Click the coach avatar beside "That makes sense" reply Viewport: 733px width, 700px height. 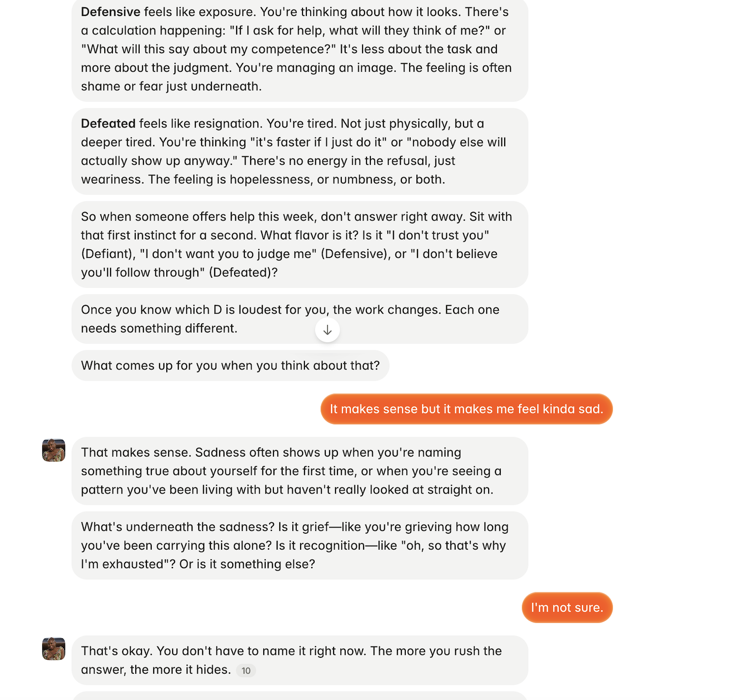[x=54, y=450]
